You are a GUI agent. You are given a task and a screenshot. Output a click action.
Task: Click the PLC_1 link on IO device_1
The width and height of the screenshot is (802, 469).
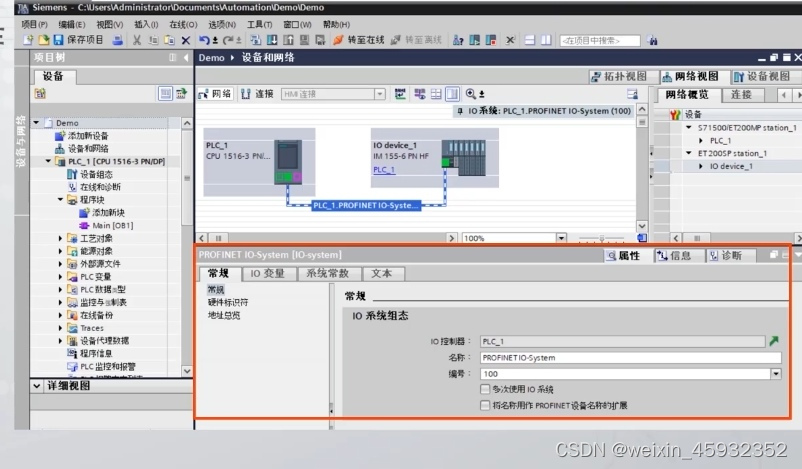click(x=384, y=170)
